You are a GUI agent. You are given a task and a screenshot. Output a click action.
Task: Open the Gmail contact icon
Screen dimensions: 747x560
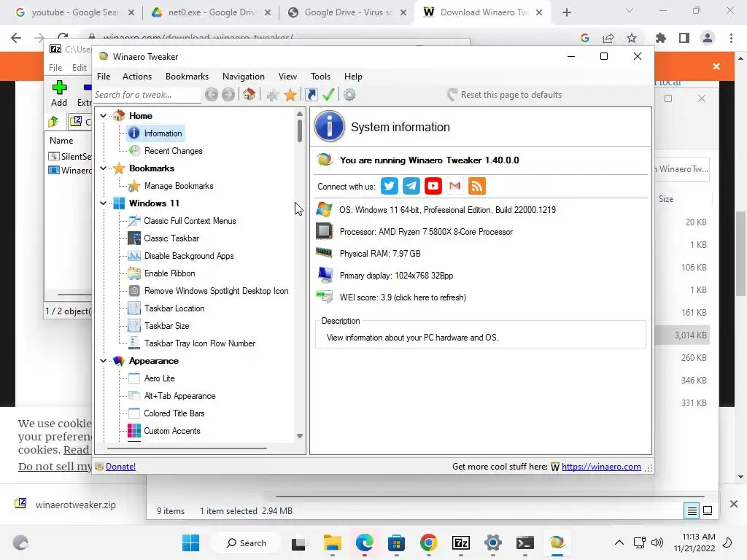(455, 186)
